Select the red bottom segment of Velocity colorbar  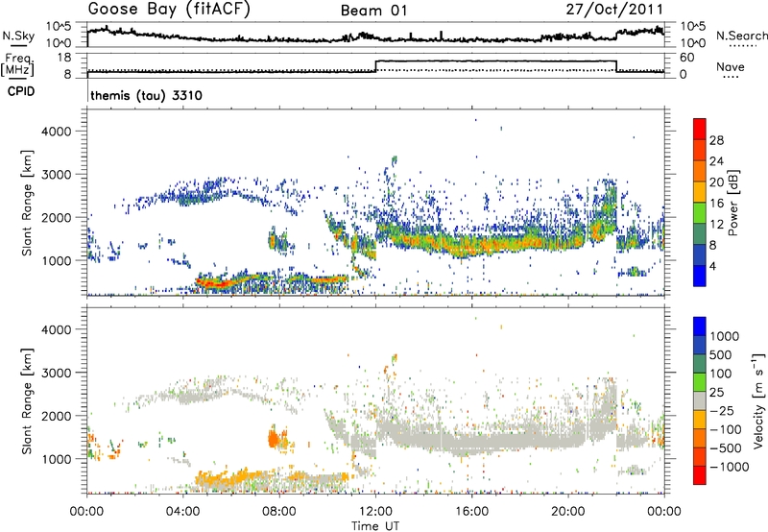pos(700,475)
